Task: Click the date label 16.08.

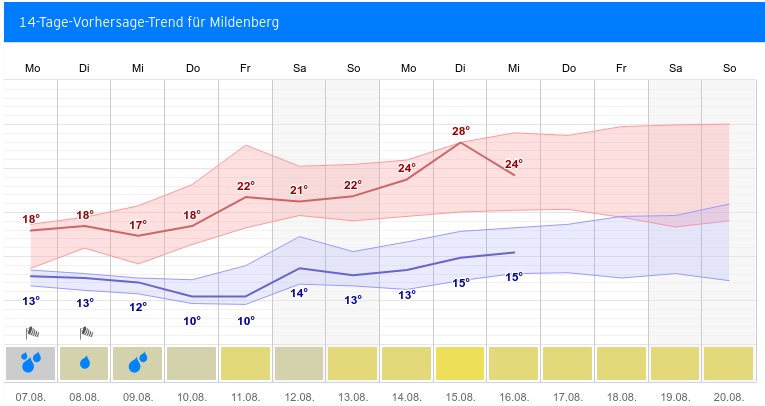Action: point(514,396)
